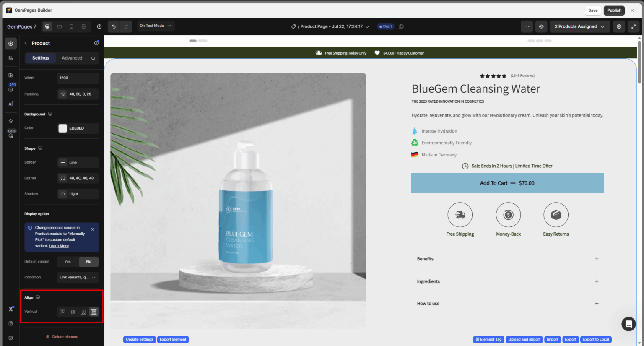Undo the last change

(114, 26)
